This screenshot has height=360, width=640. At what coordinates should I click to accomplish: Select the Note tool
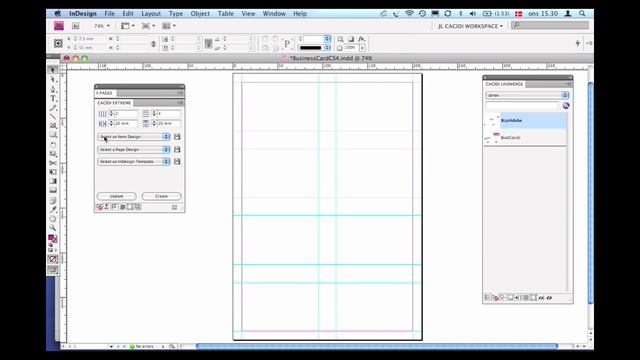(53, 200)
